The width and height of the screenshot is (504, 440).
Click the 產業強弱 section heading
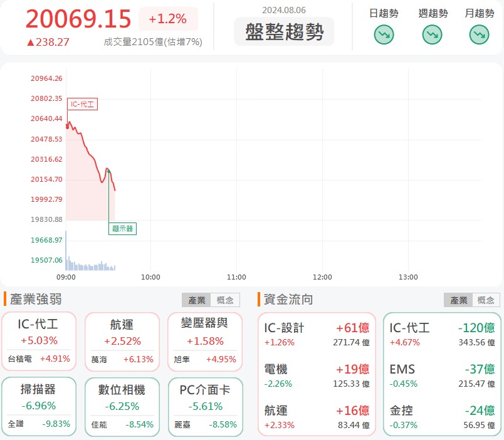tap(36, 299)
